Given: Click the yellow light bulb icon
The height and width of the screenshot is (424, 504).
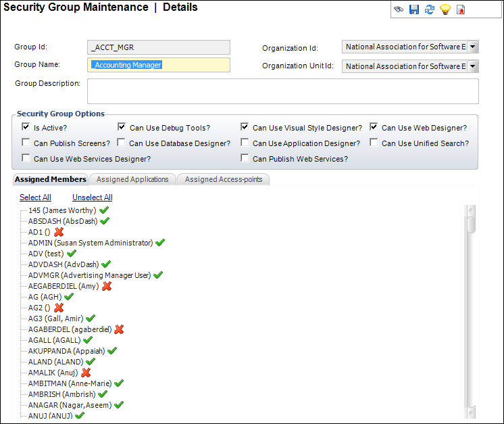Looking at the screenshot, I should tap(445, 9).
